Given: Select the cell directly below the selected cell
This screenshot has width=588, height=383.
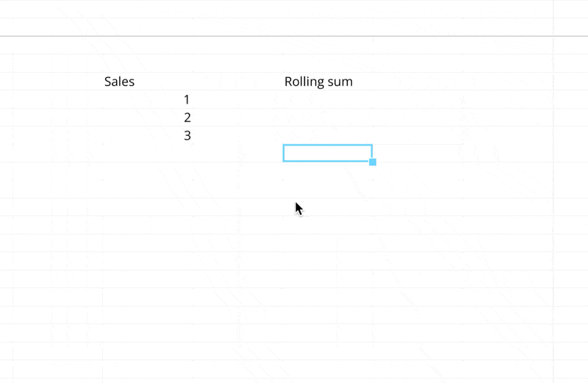Looking at the screenshot, I should coord(327,171).
